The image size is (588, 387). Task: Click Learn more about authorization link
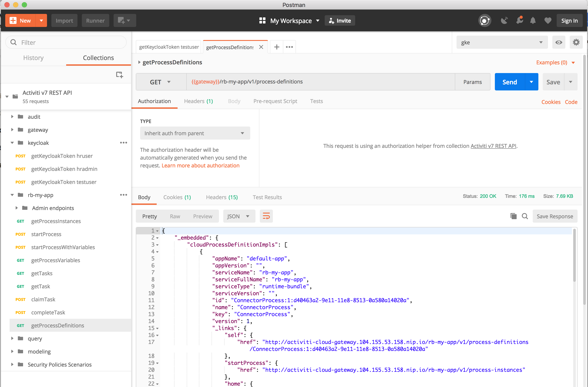click(x=200, y=165)
